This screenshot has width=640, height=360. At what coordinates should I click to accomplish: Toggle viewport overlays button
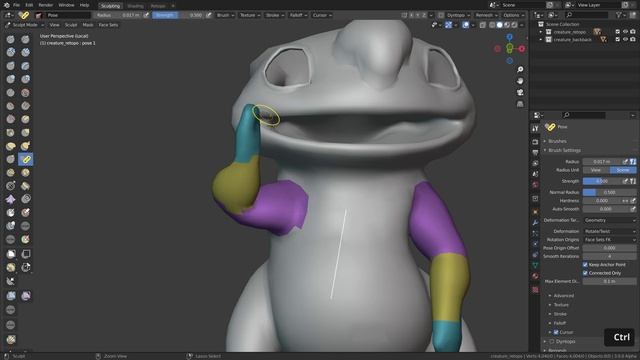pyautogui.click(x=466, y=25)
